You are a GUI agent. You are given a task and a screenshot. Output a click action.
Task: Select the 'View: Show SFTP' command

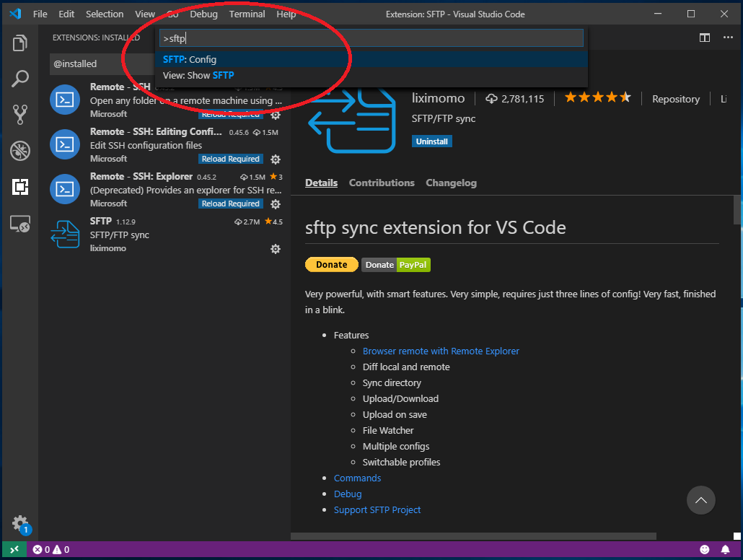(371, 75)
